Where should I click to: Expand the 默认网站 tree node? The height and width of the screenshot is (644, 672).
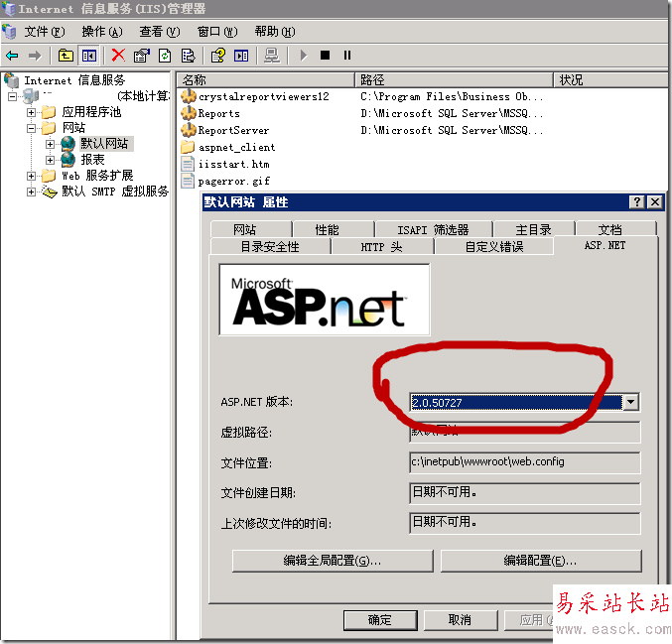[50, 144]
